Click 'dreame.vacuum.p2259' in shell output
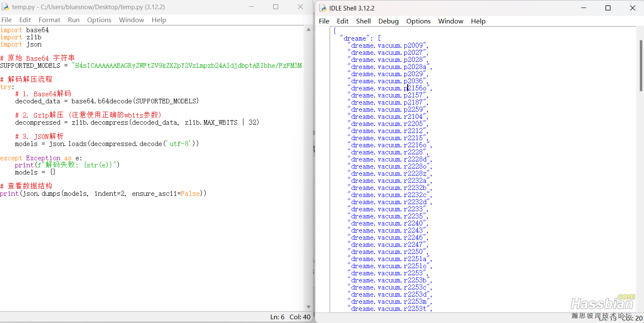This screenshot has height=323, width=644. click(x=388, y=110)
